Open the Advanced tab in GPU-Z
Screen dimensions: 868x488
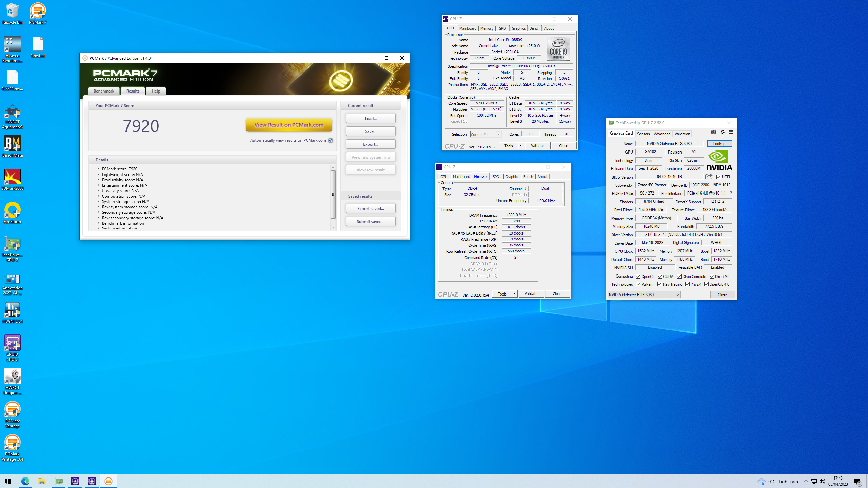(x=662, y=134)
